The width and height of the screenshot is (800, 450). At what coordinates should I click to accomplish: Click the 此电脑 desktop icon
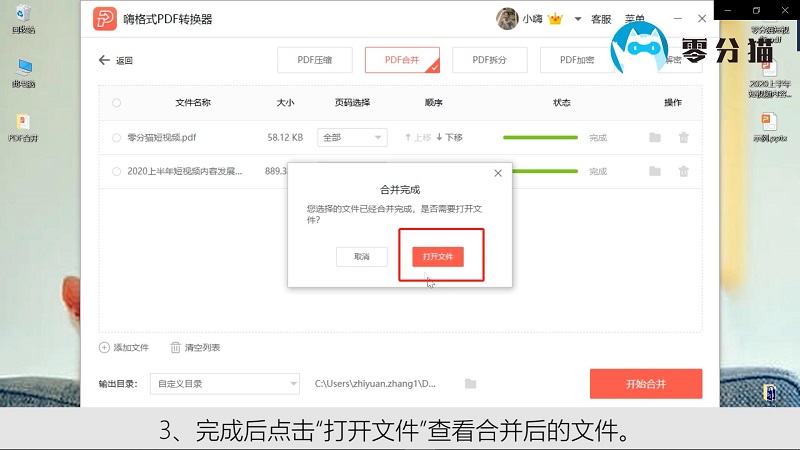click(x=23, y=73)
